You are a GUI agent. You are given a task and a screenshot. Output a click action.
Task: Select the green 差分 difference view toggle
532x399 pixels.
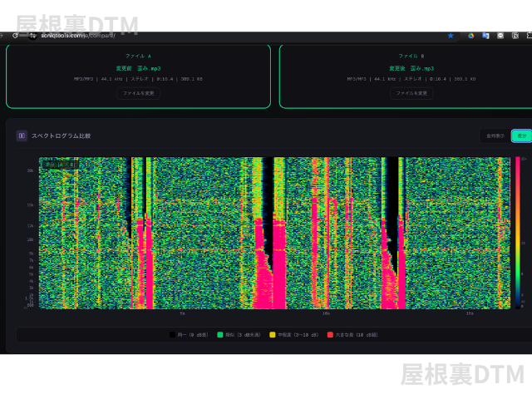(x=522, y=135)
